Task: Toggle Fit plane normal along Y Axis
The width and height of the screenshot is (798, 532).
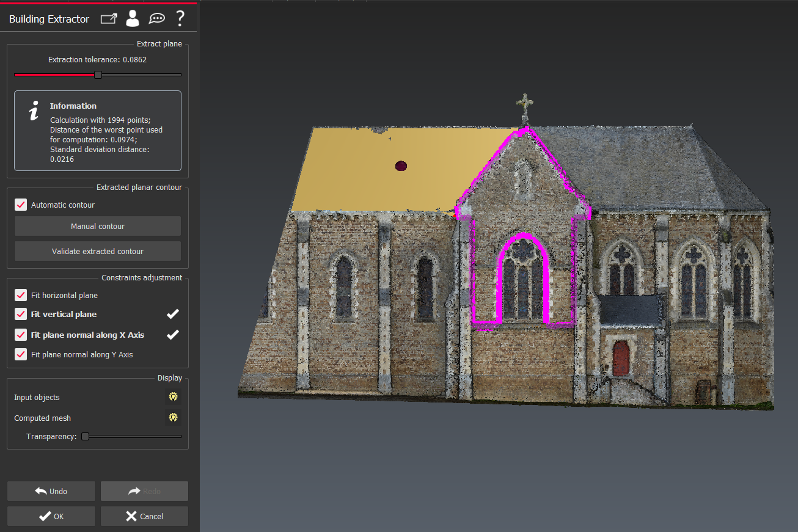Action: (x=21, y=354)
